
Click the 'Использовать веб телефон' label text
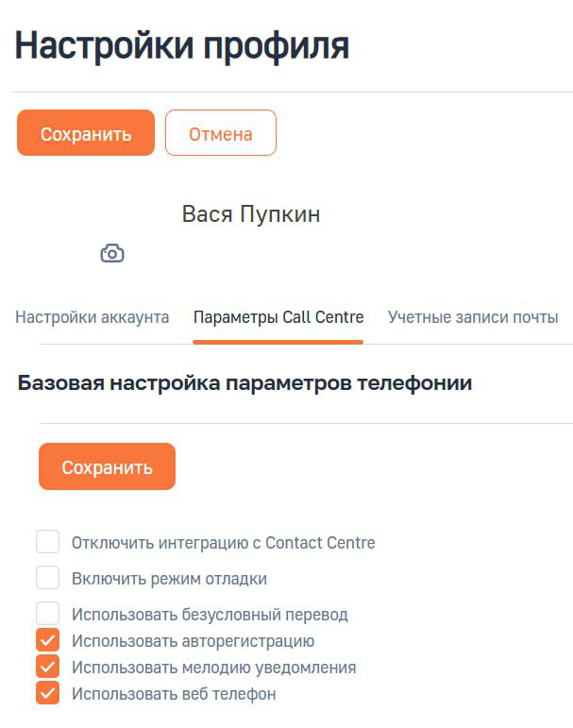point(174,694)
